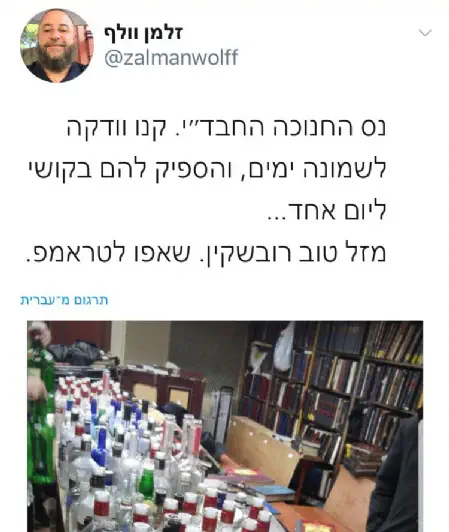Open the bearded man's profile avatar
The height and width of the screenshot is (532, 449).
point(56,45)
